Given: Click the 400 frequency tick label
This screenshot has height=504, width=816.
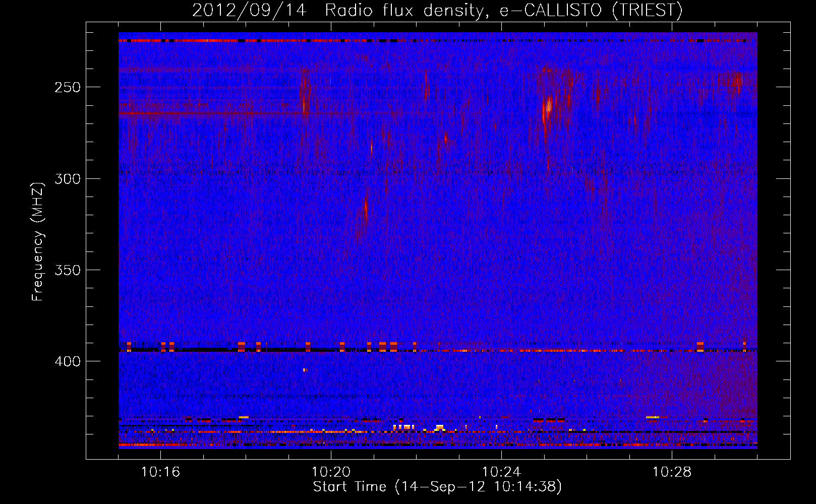Looking at the screenshot, I should (68, 361).
